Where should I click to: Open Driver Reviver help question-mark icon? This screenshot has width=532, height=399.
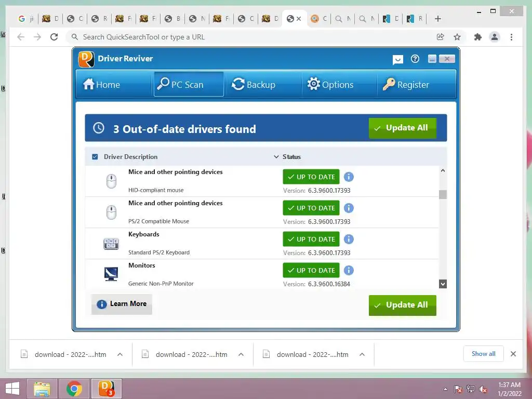tap(415, 59)
